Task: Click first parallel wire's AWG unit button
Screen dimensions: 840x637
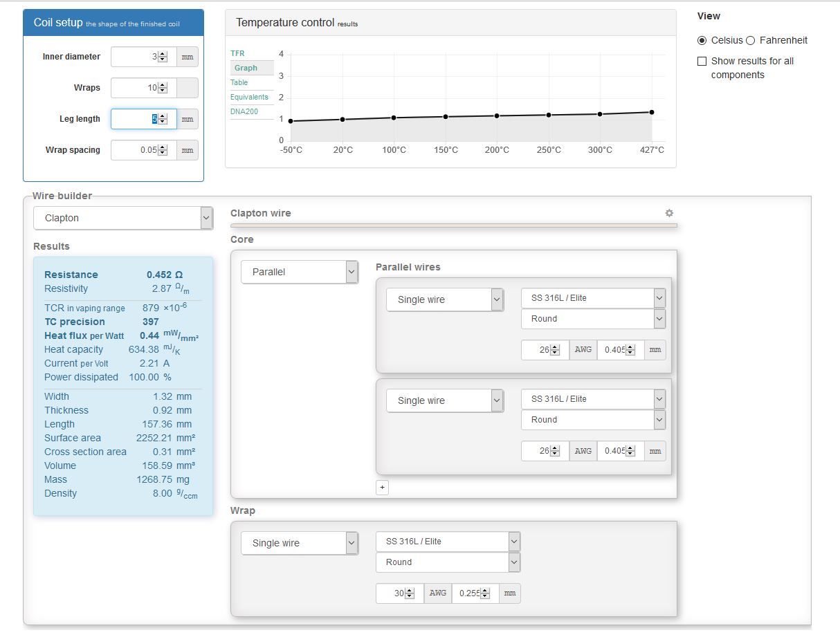Action: coord(583,350)
